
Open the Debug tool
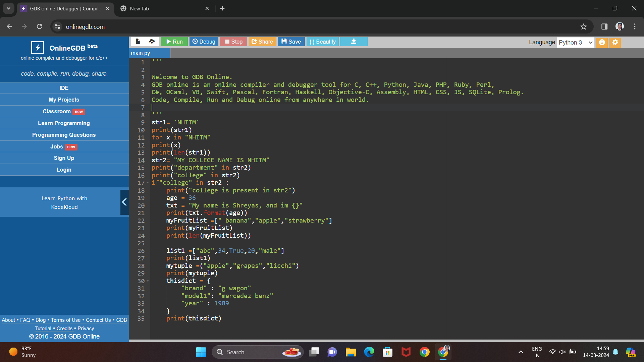204,42
